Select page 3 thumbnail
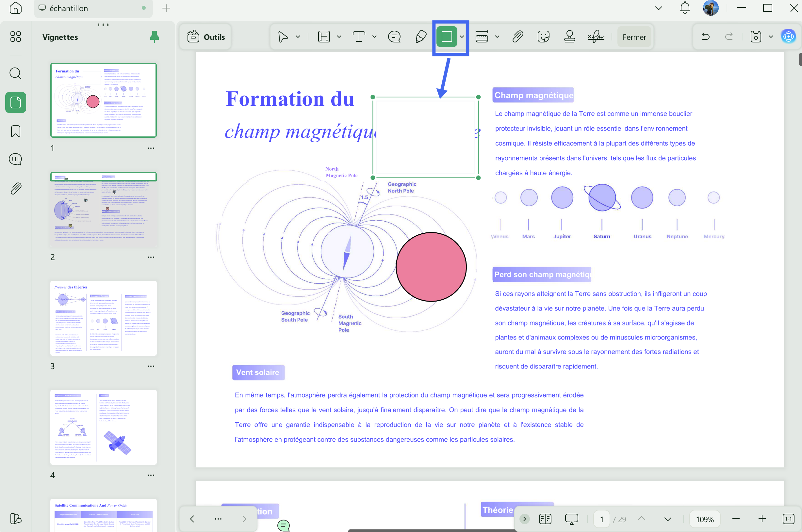Viewport: 802px width, 532px height. point(104,318)
